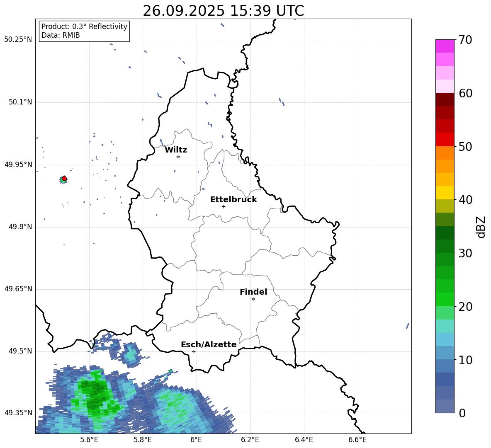Click the Wiltz city label

tap(176, 150)
